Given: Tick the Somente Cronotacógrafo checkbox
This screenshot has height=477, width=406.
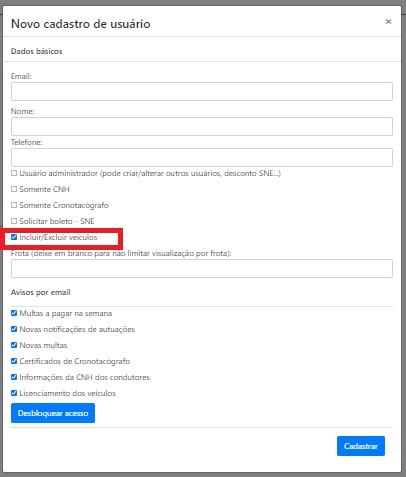Looking at the screenshot, I should point(14,205).
